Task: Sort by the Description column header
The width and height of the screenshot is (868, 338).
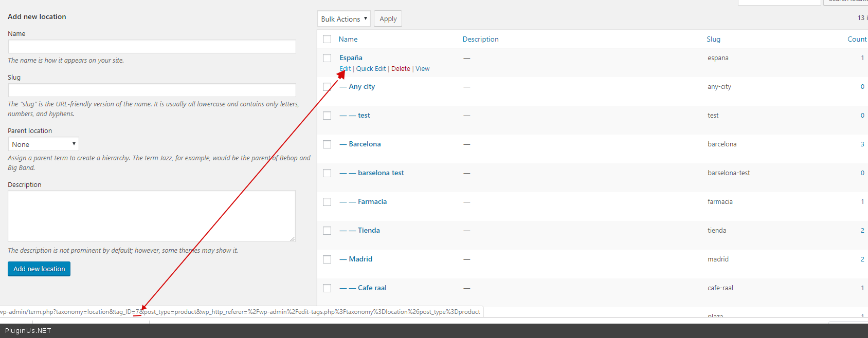Action: point(480,39)
